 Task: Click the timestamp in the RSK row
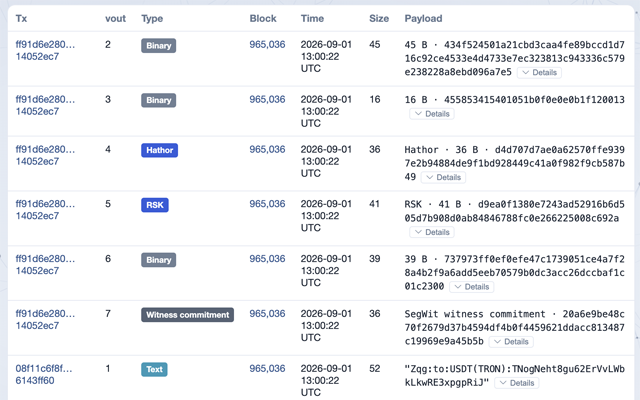(x=326, y=216)
